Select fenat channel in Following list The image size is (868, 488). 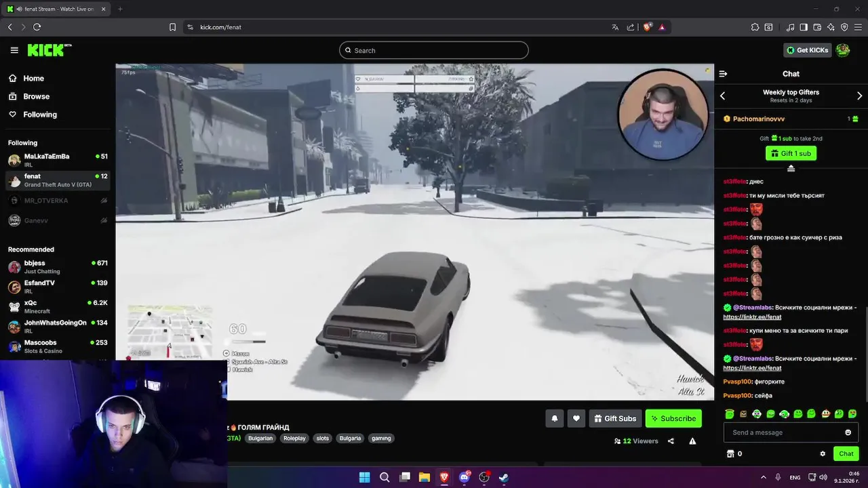point(58,180)
